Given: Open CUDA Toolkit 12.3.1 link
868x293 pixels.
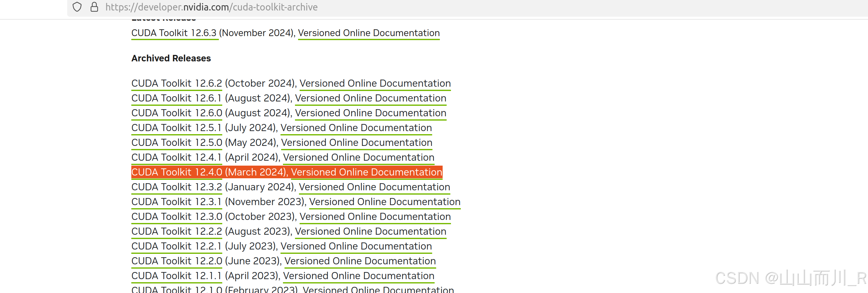Looking at the screenshot, I should click(x=177, y=202).
